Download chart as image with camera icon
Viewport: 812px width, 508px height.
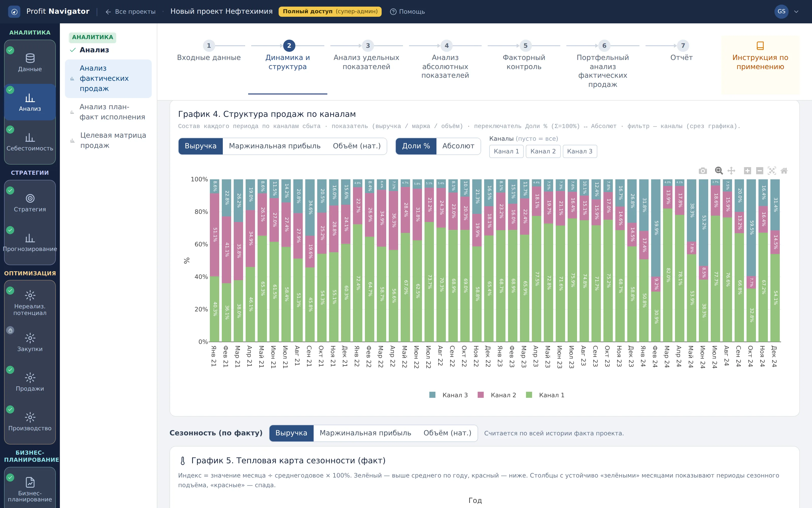pos(703,171)
